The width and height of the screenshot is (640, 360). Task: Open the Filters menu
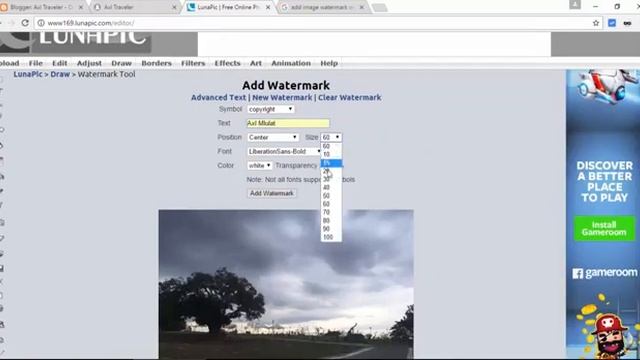193,63
